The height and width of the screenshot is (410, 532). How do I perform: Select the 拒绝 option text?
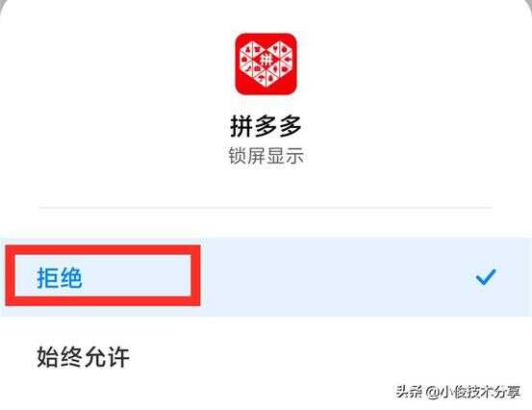[60, 277]
